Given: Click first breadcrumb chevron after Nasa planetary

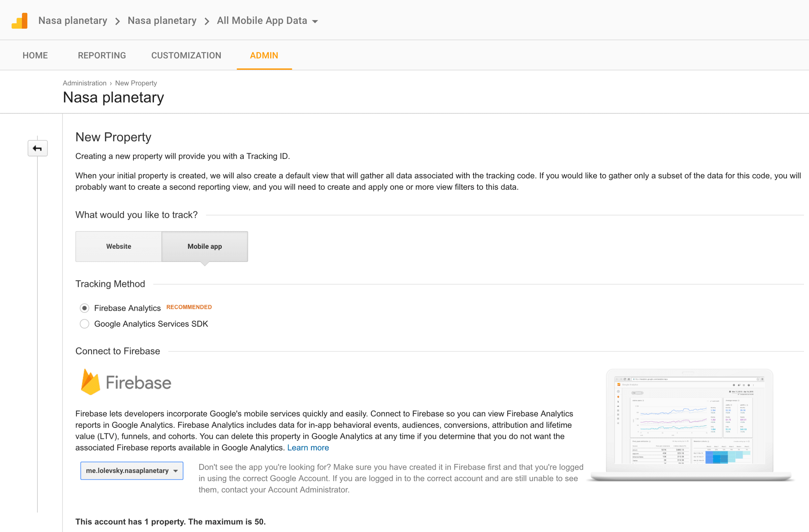Looking at the screenshot, I should (x=118, y=22).
